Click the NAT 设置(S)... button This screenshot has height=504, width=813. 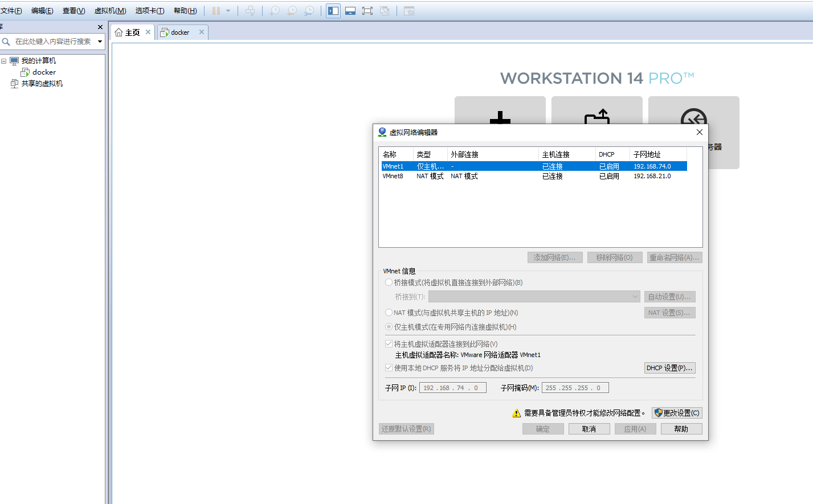click(x=670, y=313)
